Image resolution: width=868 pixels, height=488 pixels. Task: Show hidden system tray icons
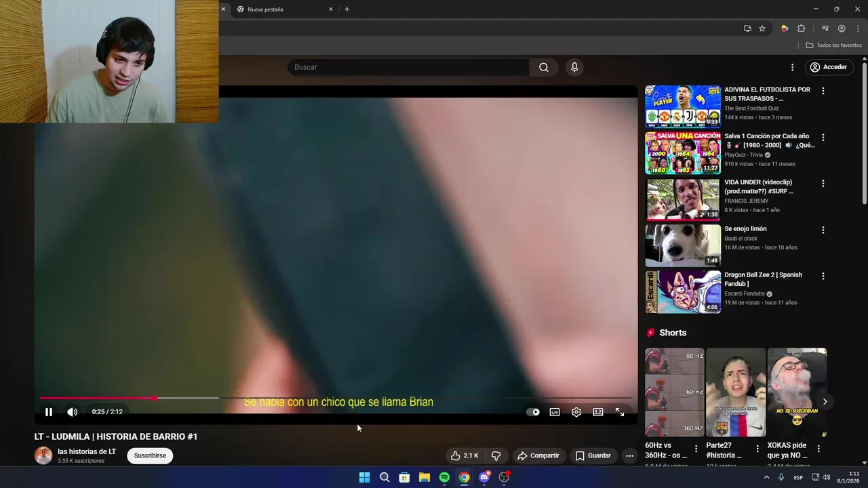click(x=767, y=477)
